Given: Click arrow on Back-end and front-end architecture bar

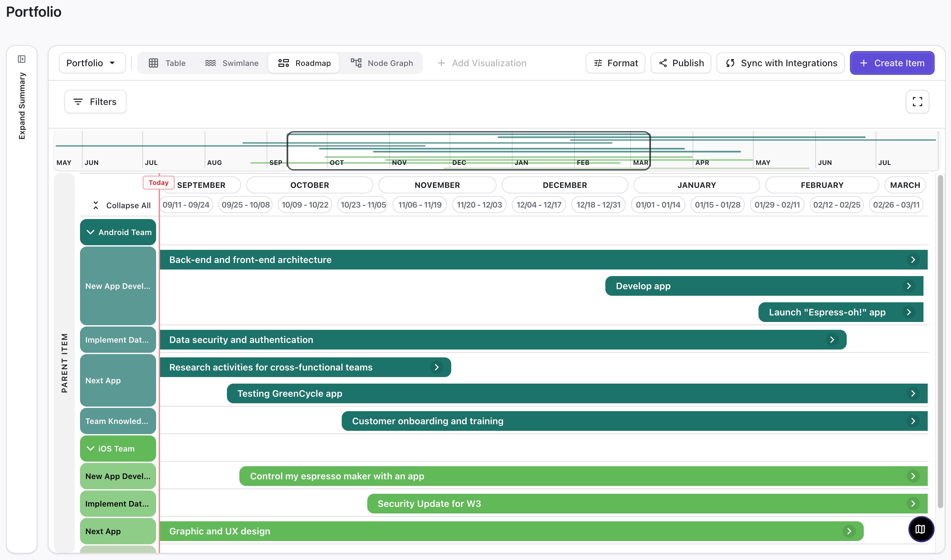Looking at the screenshot, I should [913, 260].
